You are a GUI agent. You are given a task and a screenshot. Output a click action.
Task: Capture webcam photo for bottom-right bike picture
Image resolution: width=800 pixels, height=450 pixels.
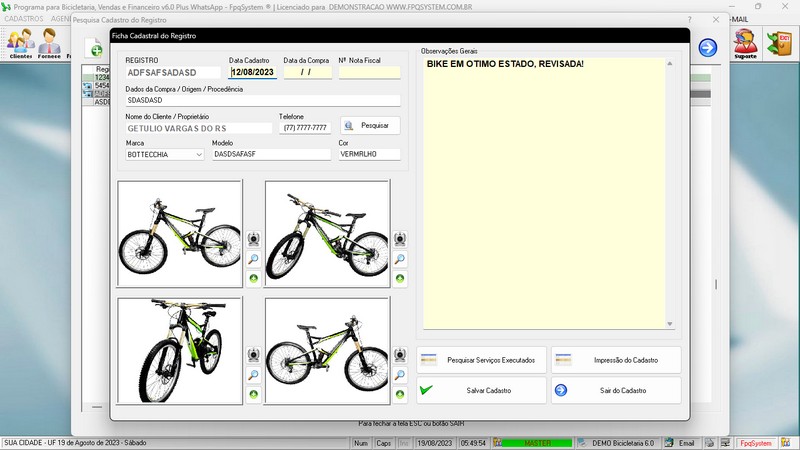click(x=400, y=355)
